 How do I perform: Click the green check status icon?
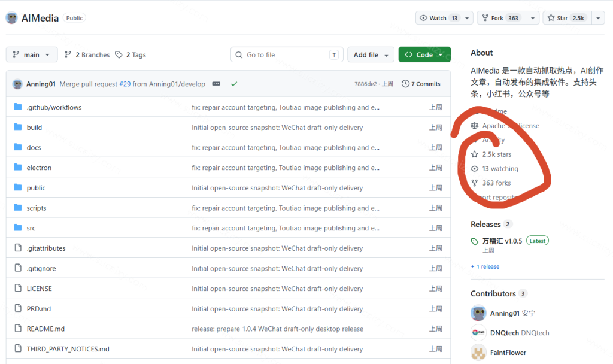coord(234,84)
